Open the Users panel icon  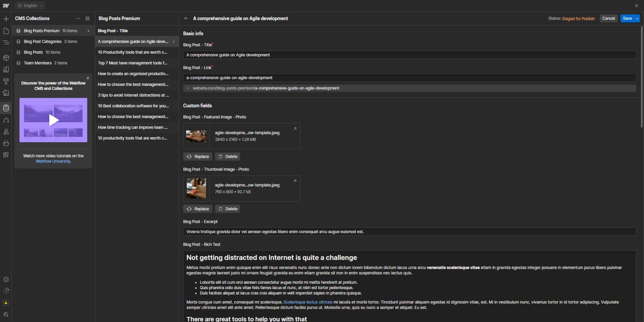(x=6, y=132)
